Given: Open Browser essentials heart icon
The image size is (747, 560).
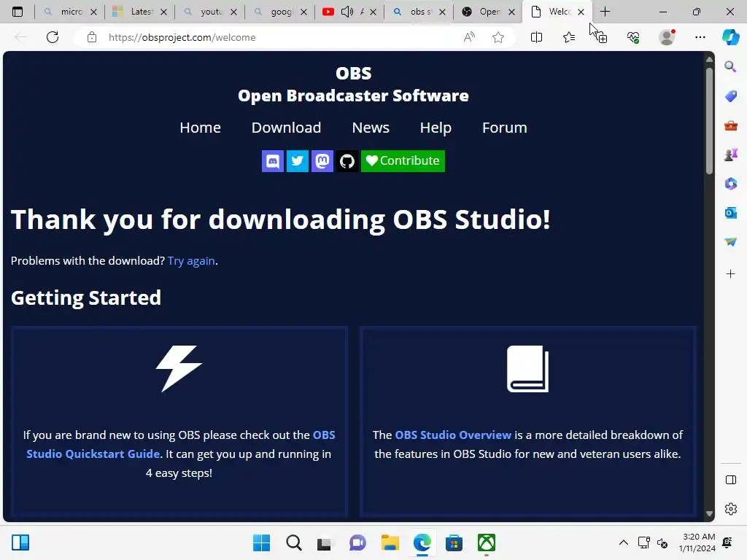Looking at the screenshot, I should click(633, 37).
